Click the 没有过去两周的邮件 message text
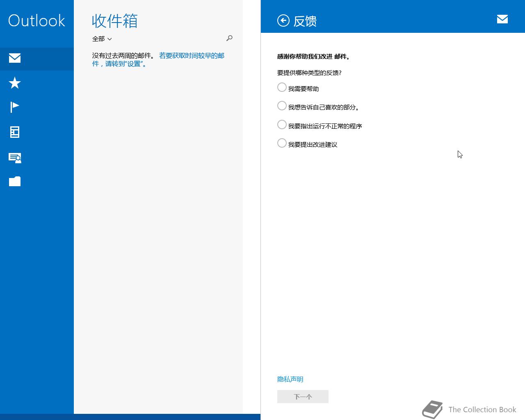Viewport: 525px width, 420px height. click(123, 56)
